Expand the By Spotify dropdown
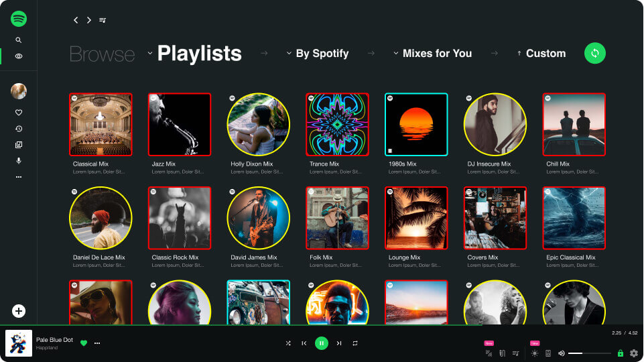 pyautogui.click(x=318, y=54)
